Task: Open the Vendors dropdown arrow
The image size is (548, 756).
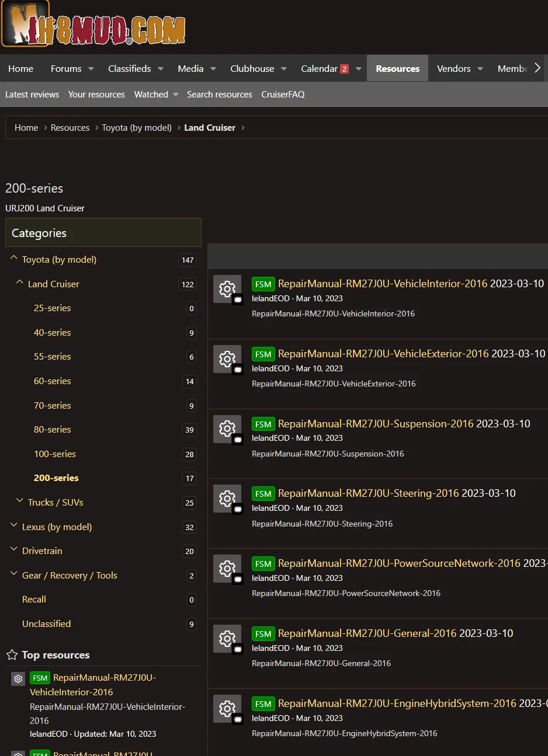Action: pyautogui.click(x=480, y=69)
